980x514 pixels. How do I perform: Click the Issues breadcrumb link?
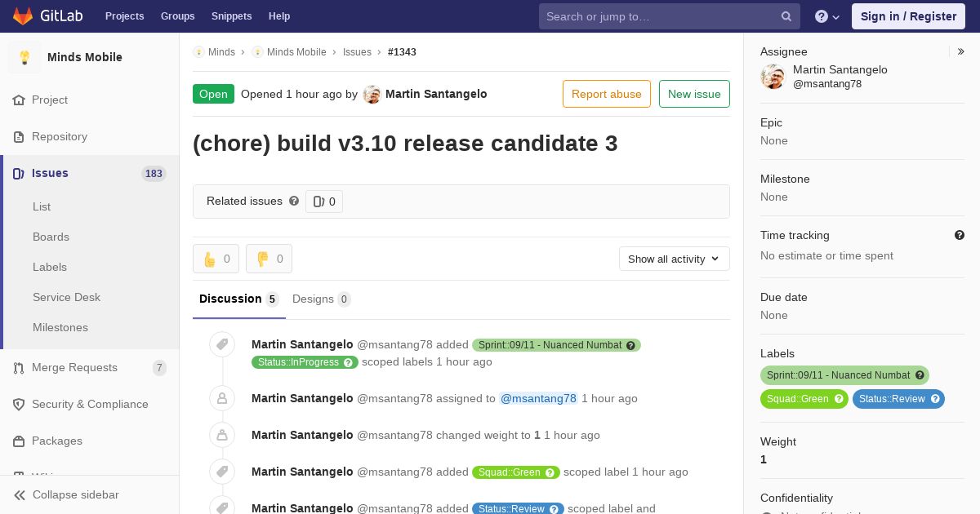357,52
